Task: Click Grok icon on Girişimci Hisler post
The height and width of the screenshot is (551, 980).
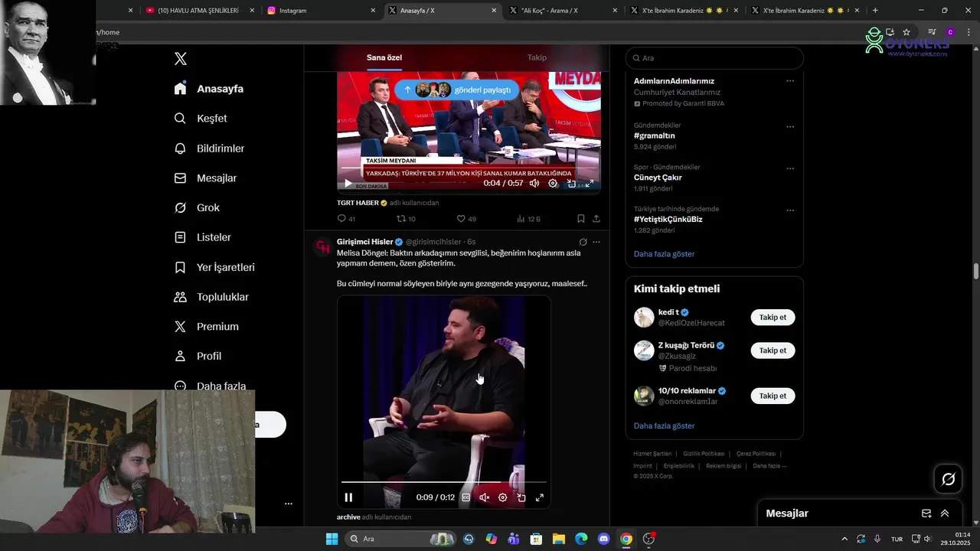Action: coord(583,242)
